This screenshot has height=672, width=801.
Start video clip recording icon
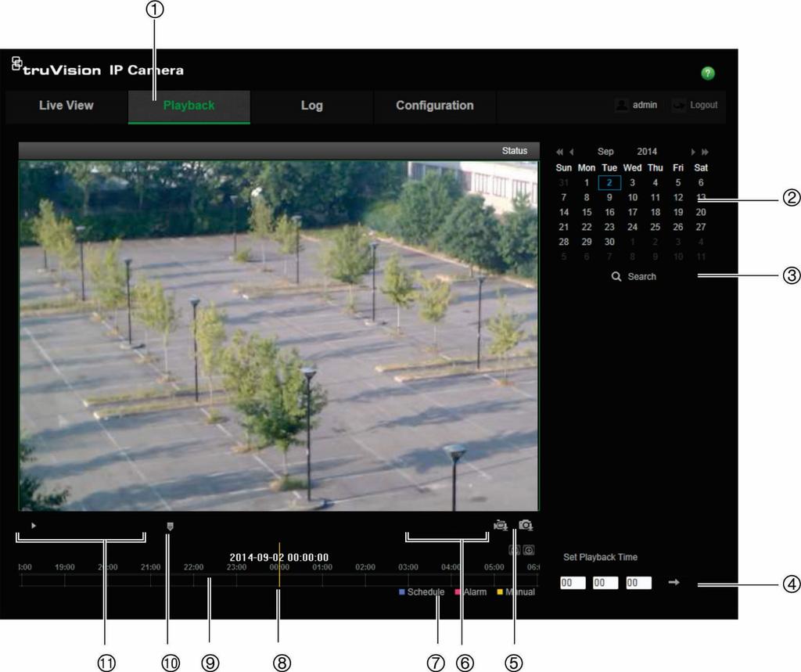tap(501, 526)
